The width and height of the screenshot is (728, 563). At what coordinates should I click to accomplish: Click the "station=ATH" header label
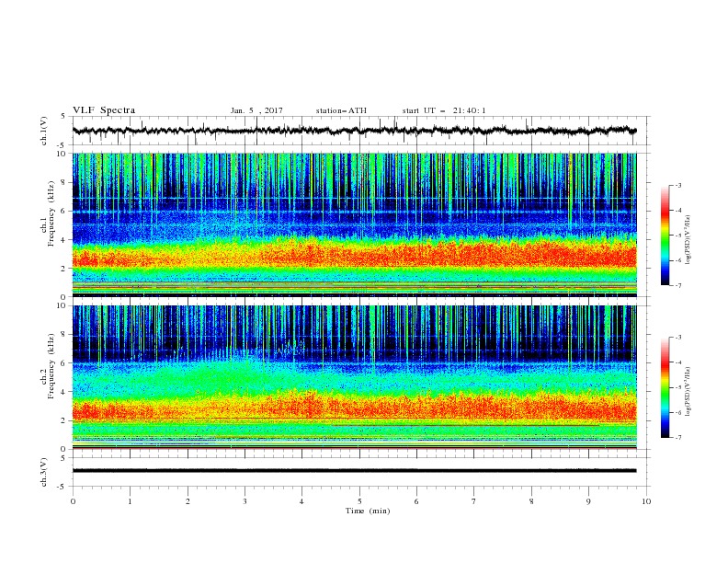(341, 110)
